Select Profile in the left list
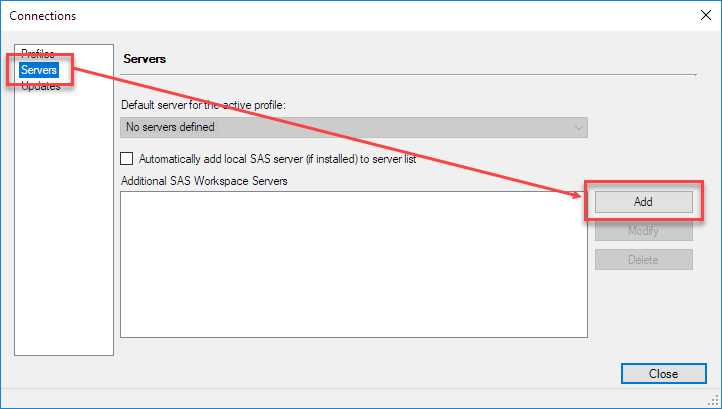722x409 pixels. (x=37, y=54)
